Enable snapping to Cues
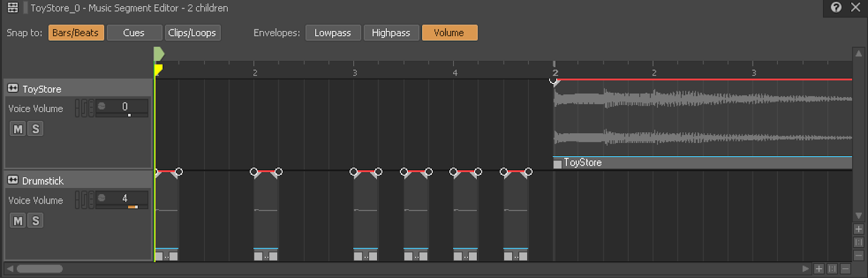 [134, 33]
